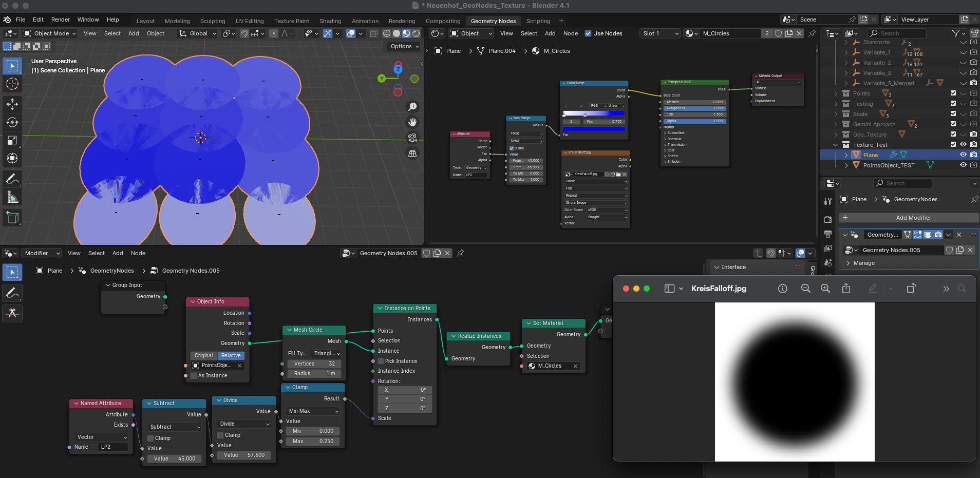Click the Roughness slider in Principled BSDF
The image size is (980, 478).
pyautogui.click(x=694, y=108)
